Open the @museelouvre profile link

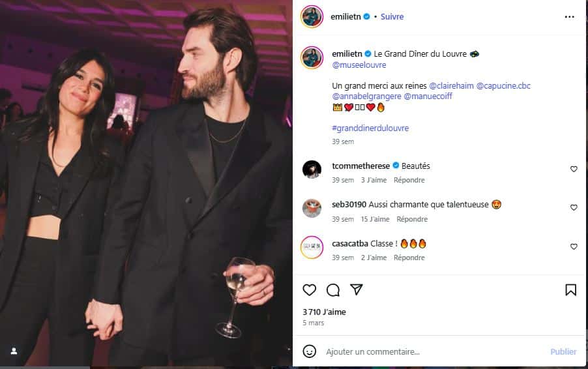(x=359, y=65)
